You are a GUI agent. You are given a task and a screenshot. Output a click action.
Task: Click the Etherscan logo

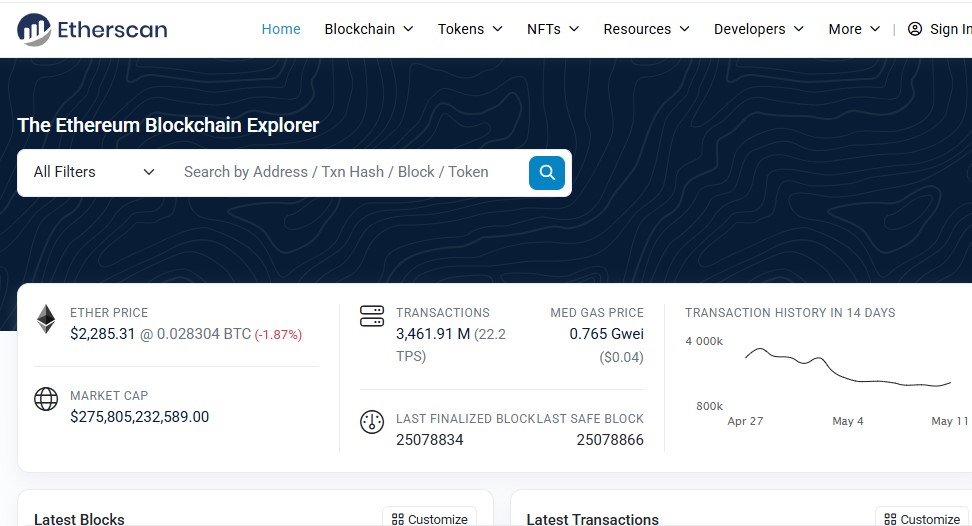pyautogui.click(x=92, y=29)
